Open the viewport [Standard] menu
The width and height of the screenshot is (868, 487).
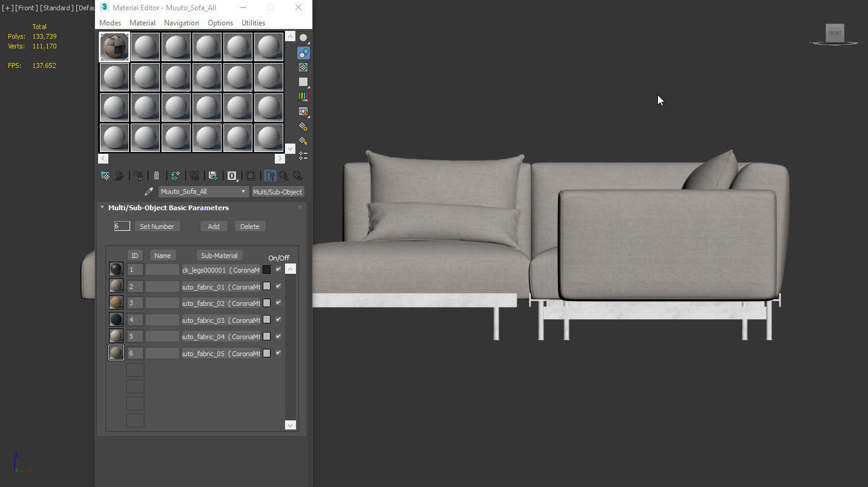57,8
